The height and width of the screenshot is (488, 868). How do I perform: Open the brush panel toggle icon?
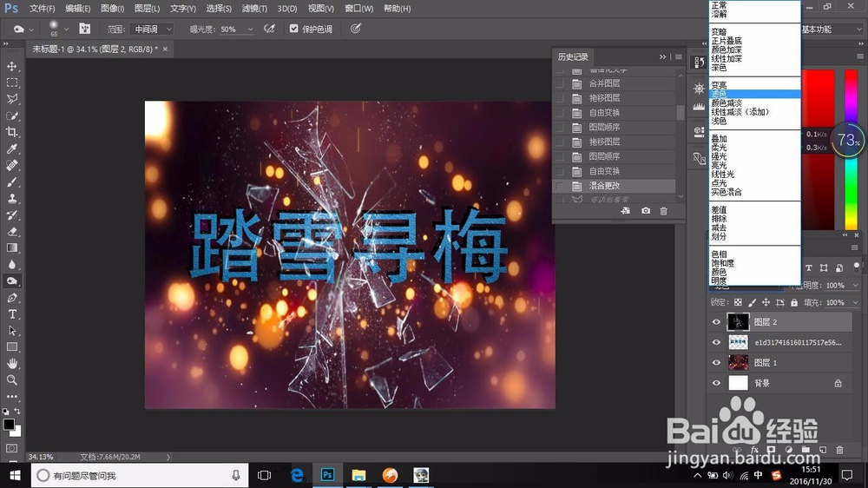(85, 29)
